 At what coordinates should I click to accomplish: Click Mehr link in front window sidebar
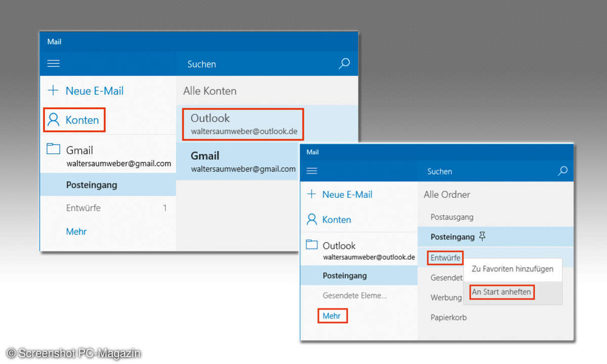tap(332, 316)
